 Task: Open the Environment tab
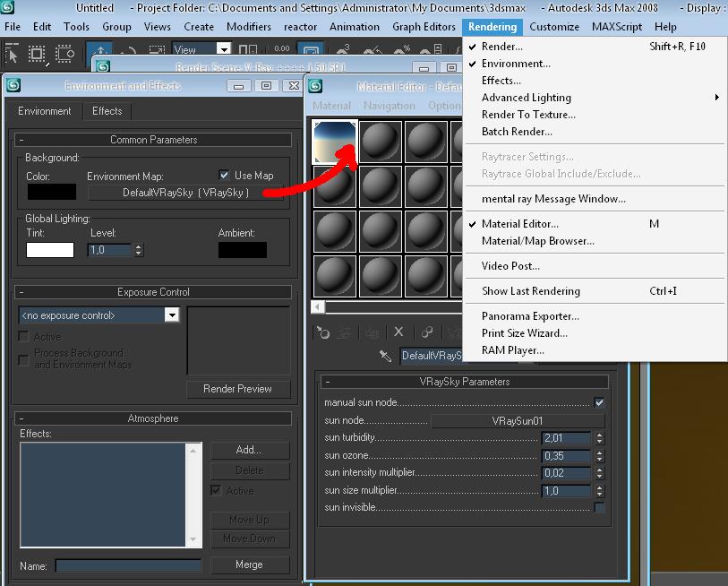(45, 111)
